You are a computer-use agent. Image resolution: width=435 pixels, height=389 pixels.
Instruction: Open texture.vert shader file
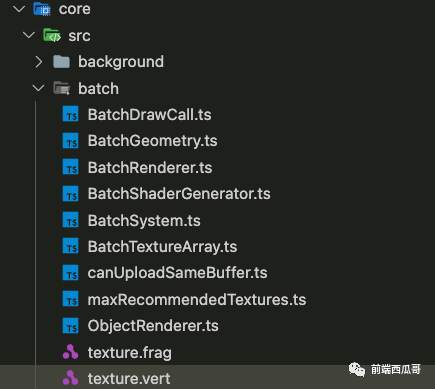pyautogui.click(x=129, y=379)
